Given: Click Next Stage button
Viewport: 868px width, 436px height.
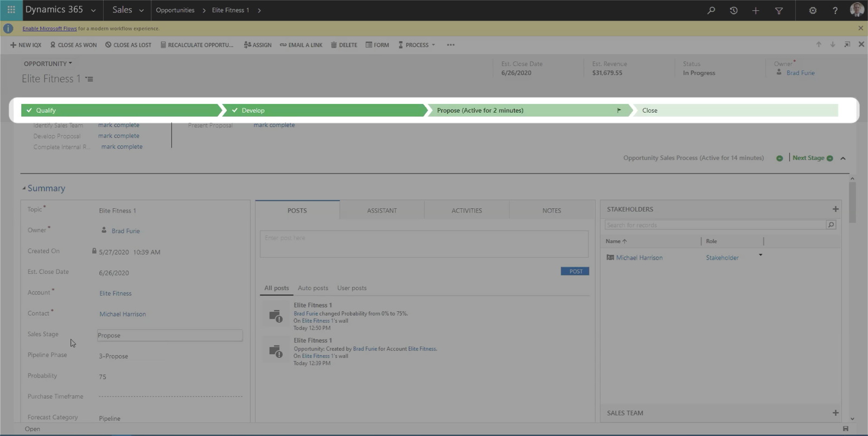Looking at the screenshot, I should tap(812, 158).
